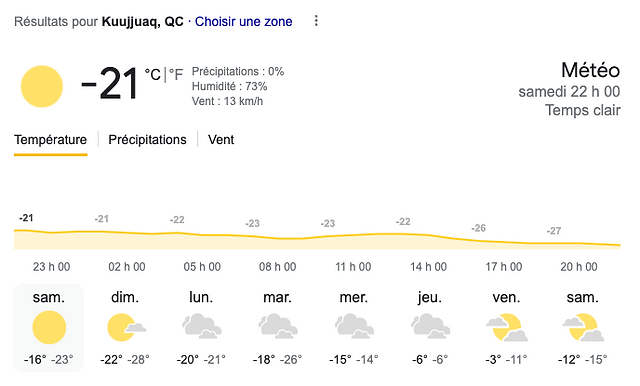Viewport: 640px width, 386px height.
Task: Click the 08 h 00 time label
Action: [x=278, y=267]
